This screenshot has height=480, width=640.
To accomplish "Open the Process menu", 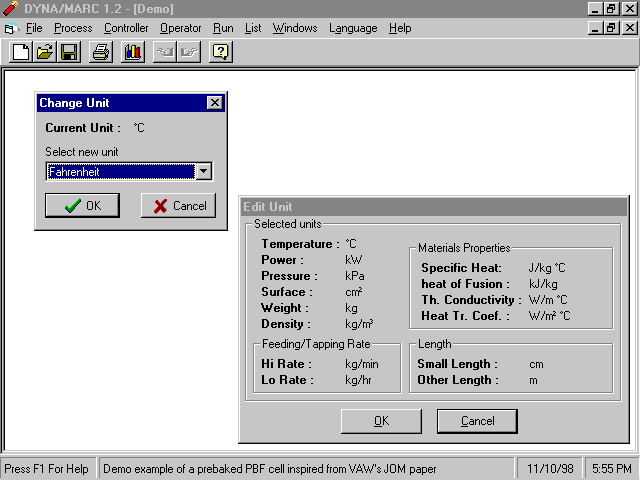I will tap(73, 28).
